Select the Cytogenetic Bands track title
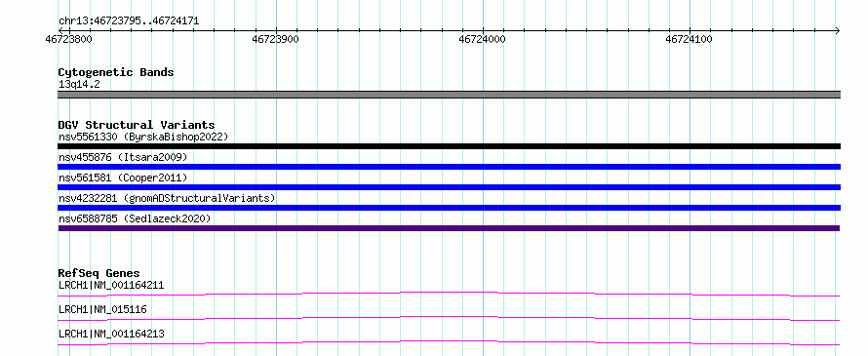 click(116, 72)
